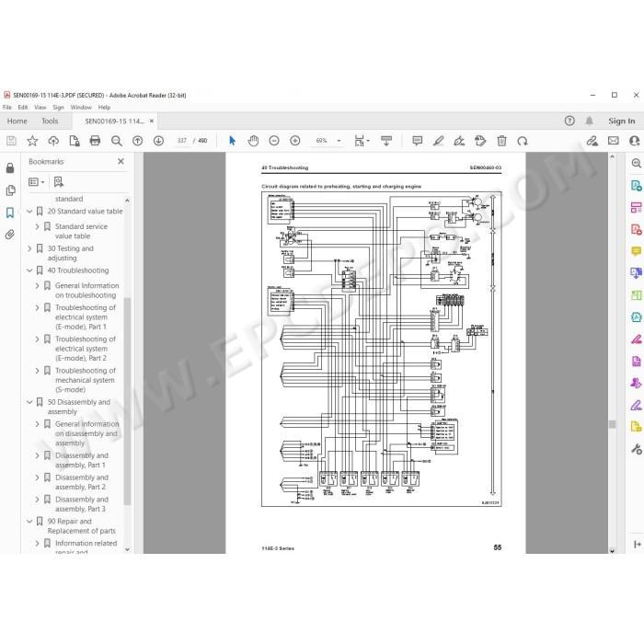This screenshot has width=644, height=644.
Task: Click the Save file icon
Action: (x=11, y=141)
